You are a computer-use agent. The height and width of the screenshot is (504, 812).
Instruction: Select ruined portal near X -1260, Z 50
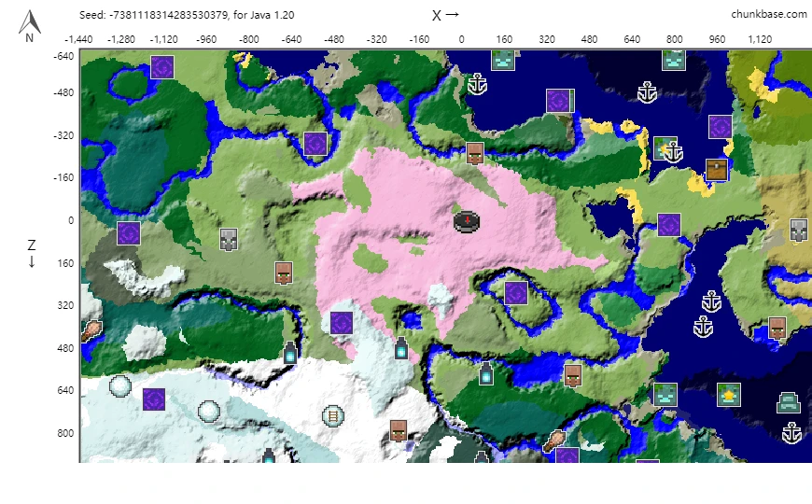coord(129,232)
